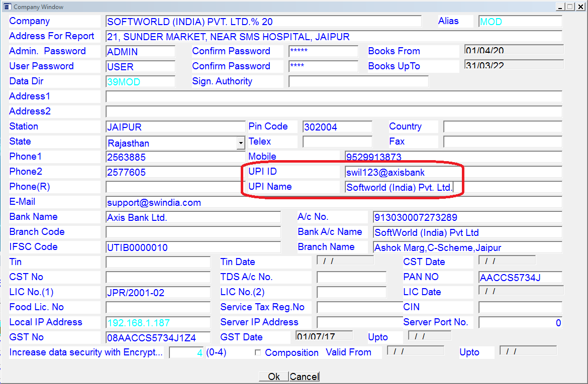Click the UPI Name input field
This screenshot has width=588, height=384.
tap(453, 187)
